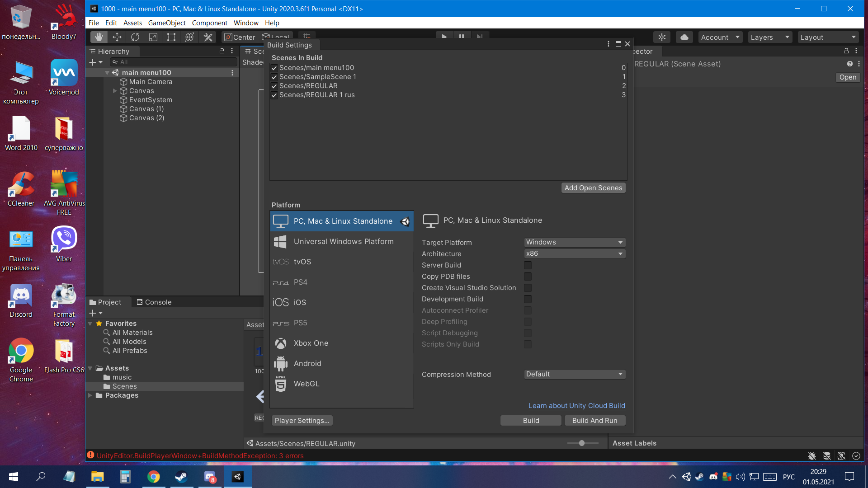Open Architecture x86 dropdown
Screen dimensions: 868x488
pos(575,253)
